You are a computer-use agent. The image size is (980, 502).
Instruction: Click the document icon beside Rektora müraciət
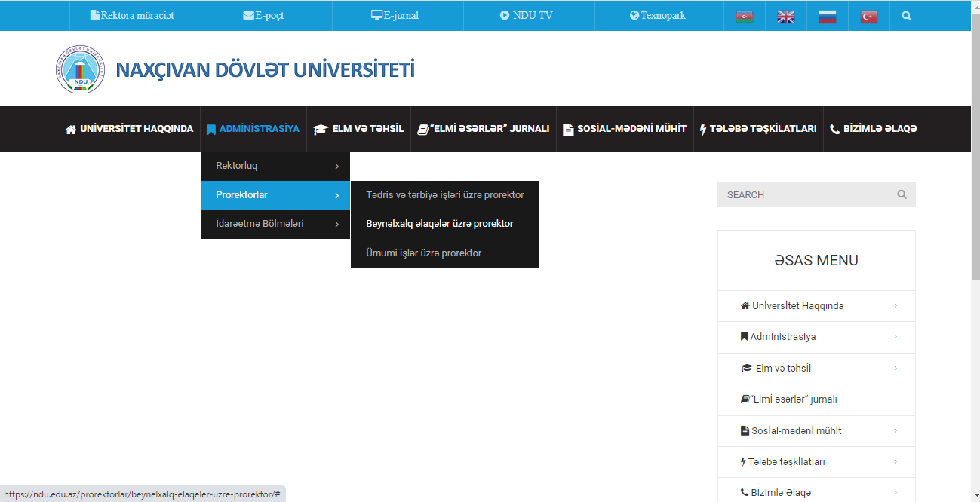coord(94,15)
